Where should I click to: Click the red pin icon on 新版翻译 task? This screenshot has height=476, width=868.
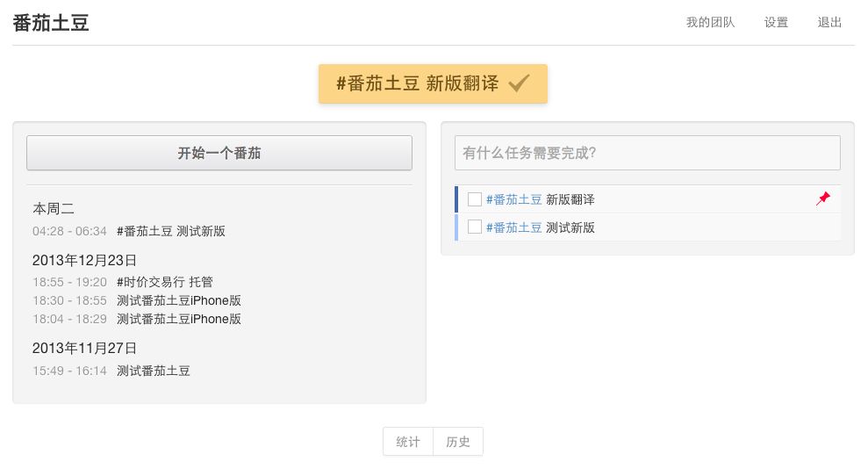[x=822, y=199]
